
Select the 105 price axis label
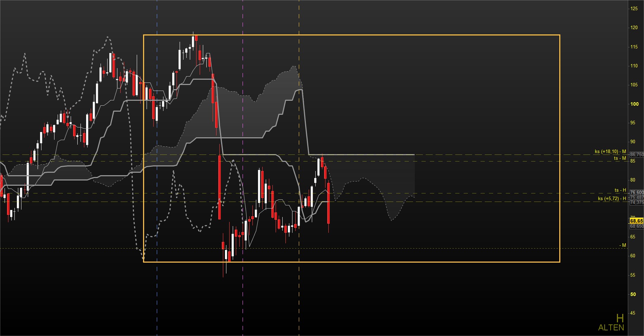pos(634,85)
